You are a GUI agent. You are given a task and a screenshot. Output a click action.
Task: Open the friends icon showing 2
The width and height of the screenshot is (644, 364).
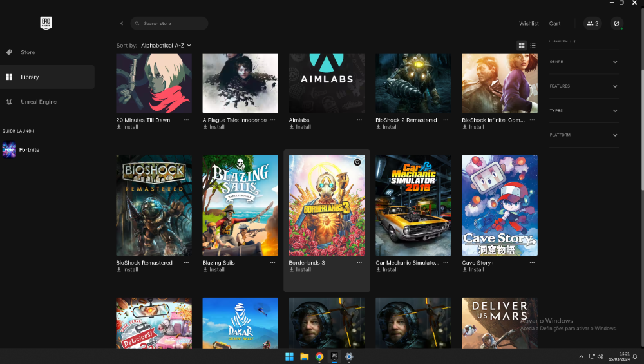point(592,23)
